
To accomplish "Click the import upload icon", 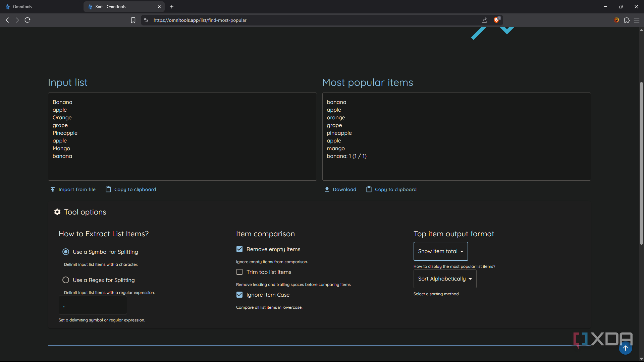I will point(53,189).
